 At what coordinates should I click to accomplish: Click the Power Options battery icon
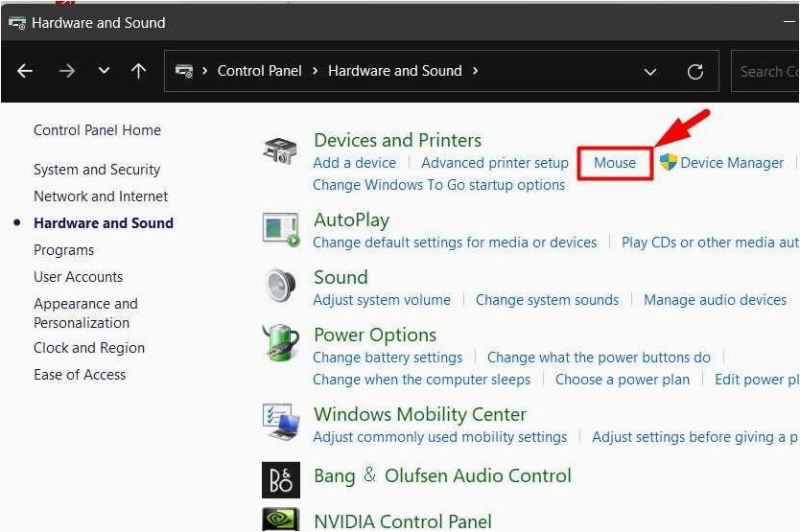[x=281, y=343]
